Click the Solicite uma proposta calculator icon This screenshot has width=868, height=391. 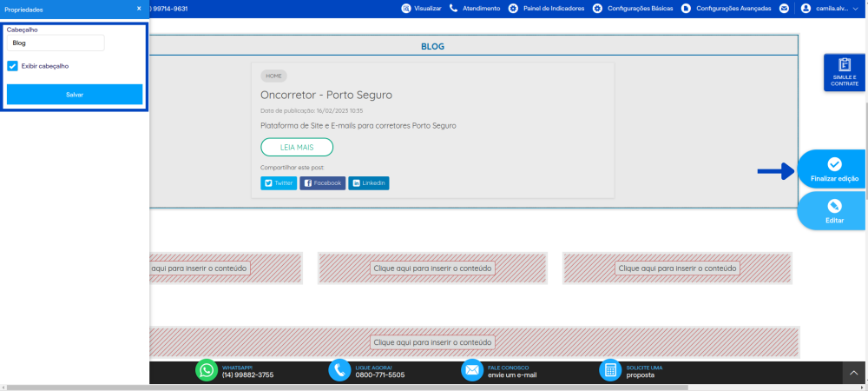[x=610, y=370]
